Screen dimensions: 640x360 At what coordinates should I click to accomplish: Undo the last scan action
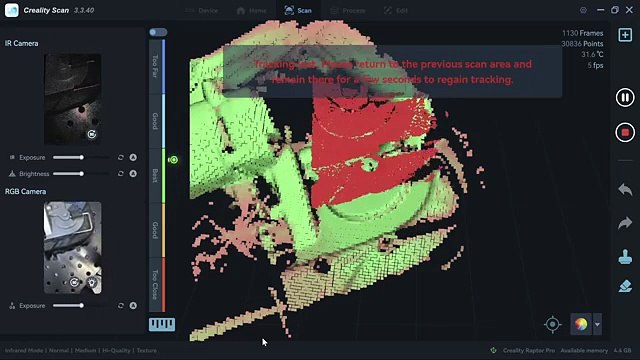(625, 189)
